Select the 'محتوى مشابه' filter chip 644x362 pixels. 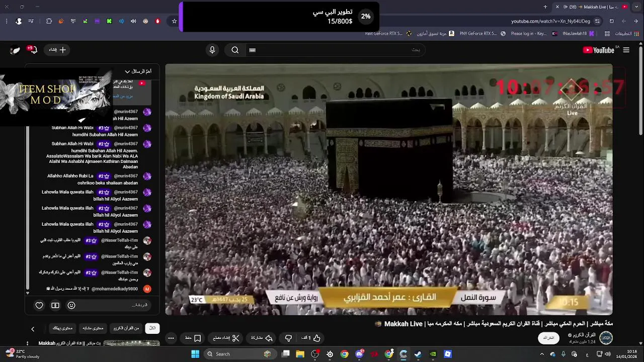coord(93,328)
